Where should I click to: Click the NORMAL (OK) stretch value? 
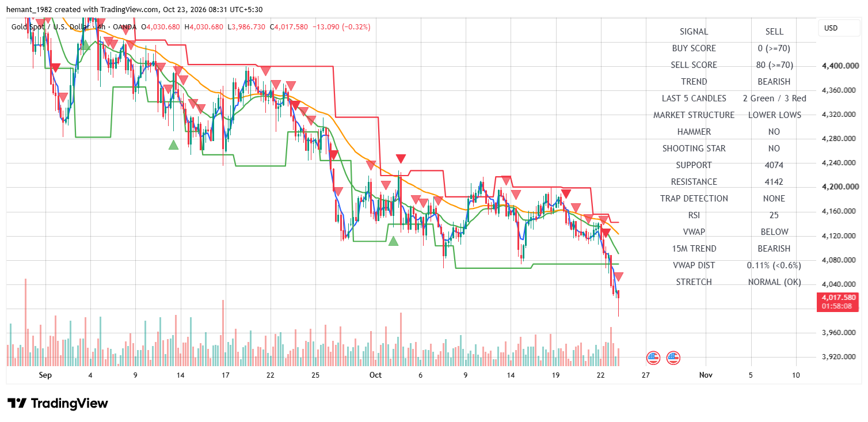774,282
